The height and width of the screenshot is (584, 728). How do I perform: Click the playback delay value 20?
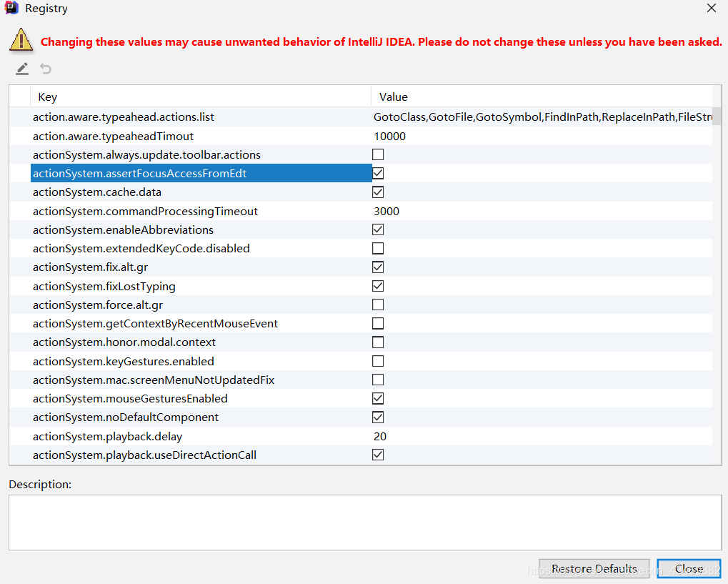point(380,436)
